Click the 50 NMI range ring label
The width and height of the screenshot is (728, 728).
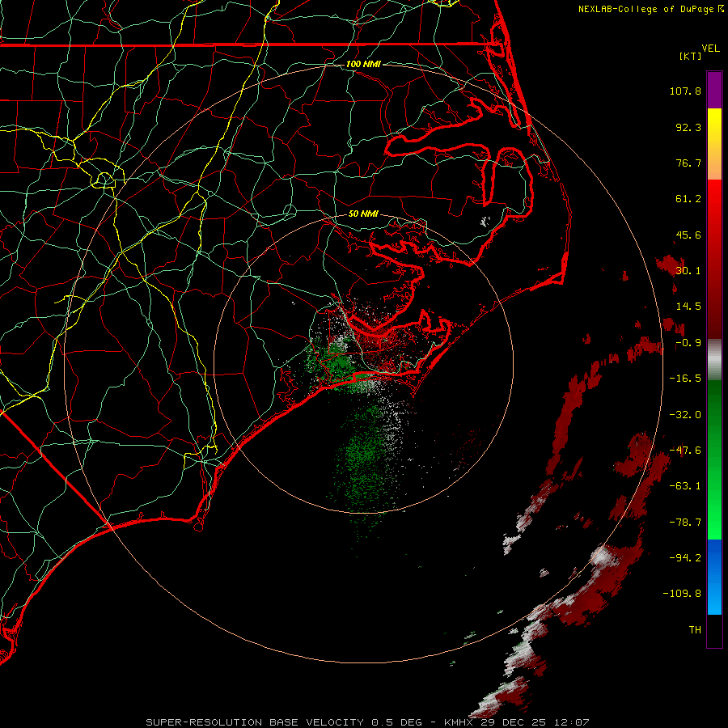coord(363,214)
